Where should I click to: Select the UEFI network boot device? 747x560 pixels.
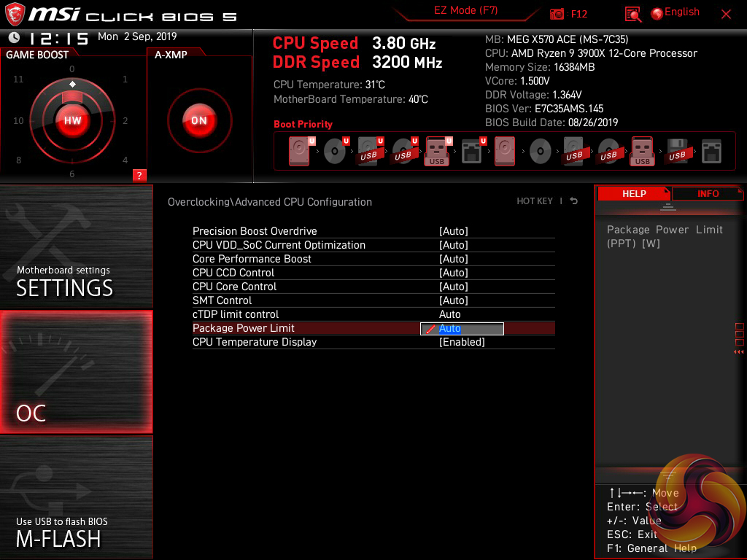click(473, 151)
